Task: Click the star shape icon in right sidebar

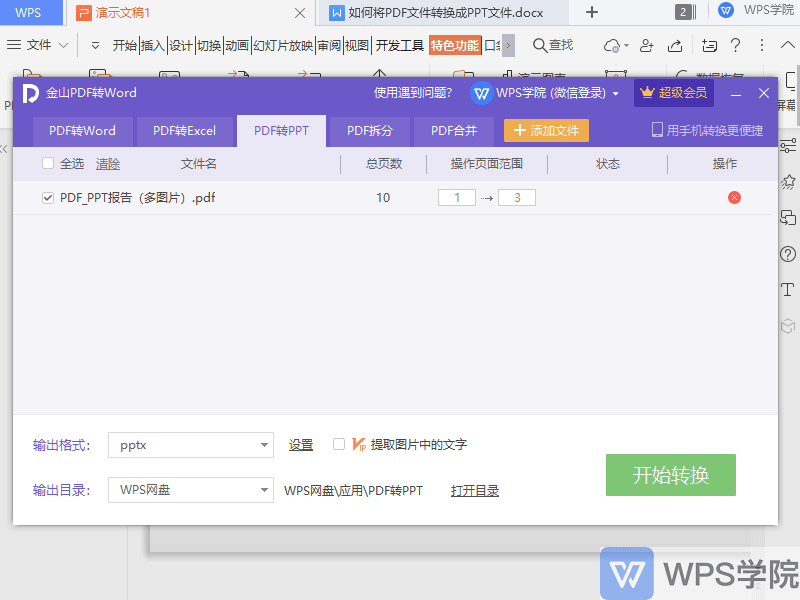Action: point(788,182)
